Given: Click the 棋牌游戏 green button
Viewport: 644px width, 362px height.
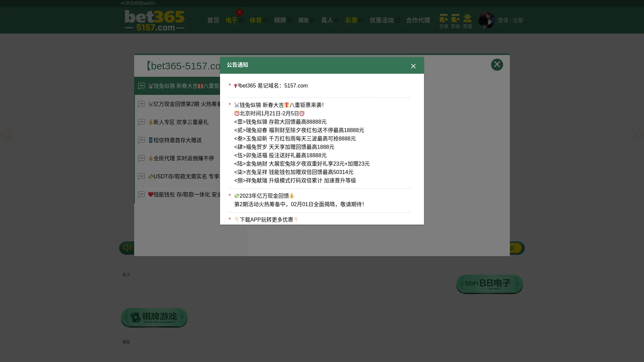Looking at the screenshot, I should (x=154, y=317).
